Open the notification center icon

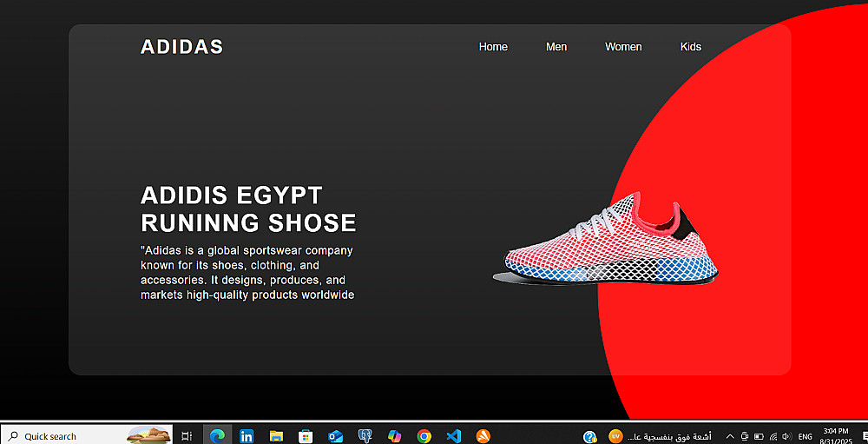(x=865, y=437)
